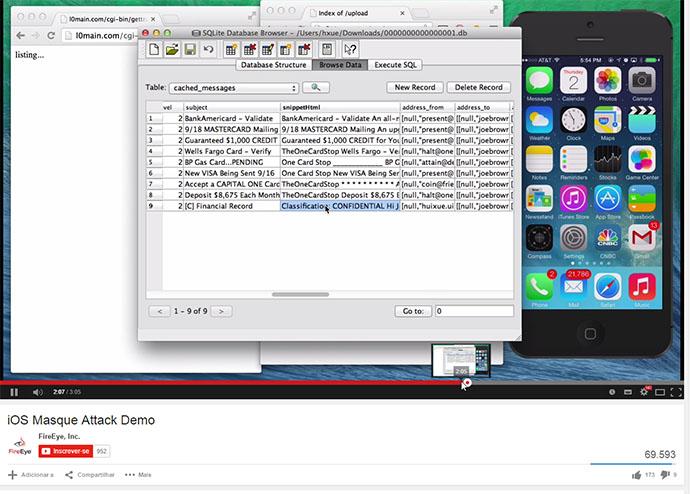Click the Delete Table toolbar icon
Image resolution: width=690 pixels, height=494 pixels.
[250, 49]
